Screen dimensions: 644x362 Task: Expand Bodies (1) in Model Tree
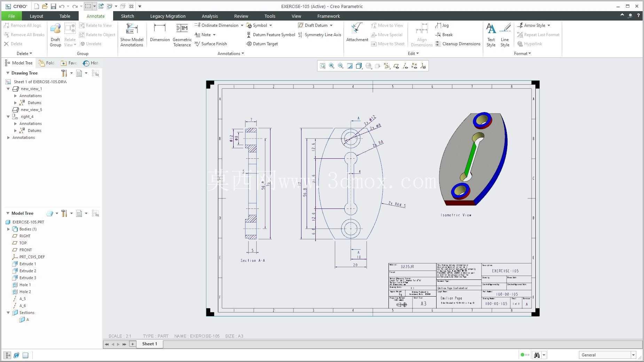(x=8, y=229)
